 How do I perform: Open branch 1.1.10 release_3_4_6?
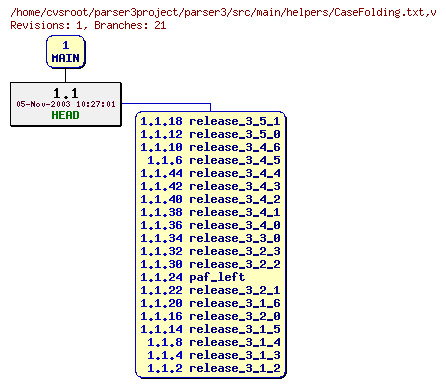210,147
